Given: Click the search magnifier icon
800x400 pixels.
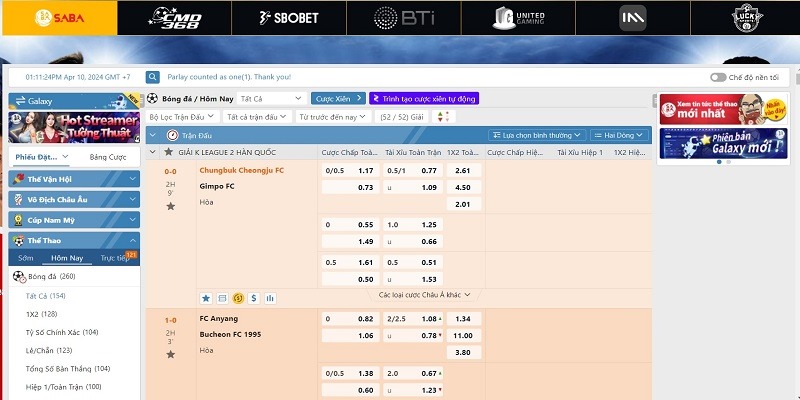Looking at the screenshot, I should tap(153, 77).
